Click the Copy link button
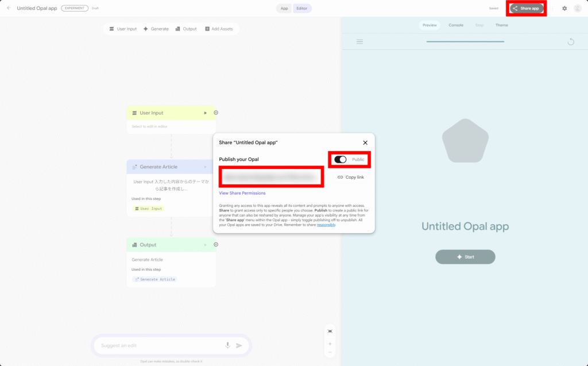The image size is (588, 366). (351, 178)
